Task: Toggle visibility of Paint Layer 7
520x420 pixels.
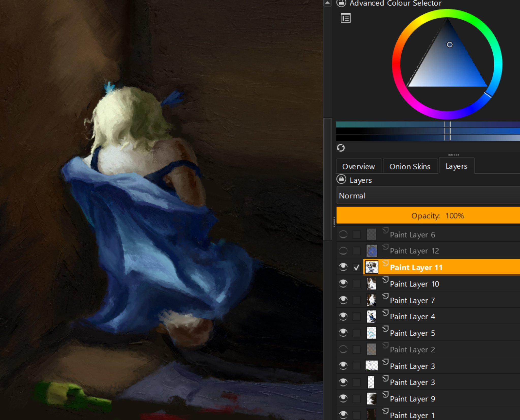Action: [343, 300]
